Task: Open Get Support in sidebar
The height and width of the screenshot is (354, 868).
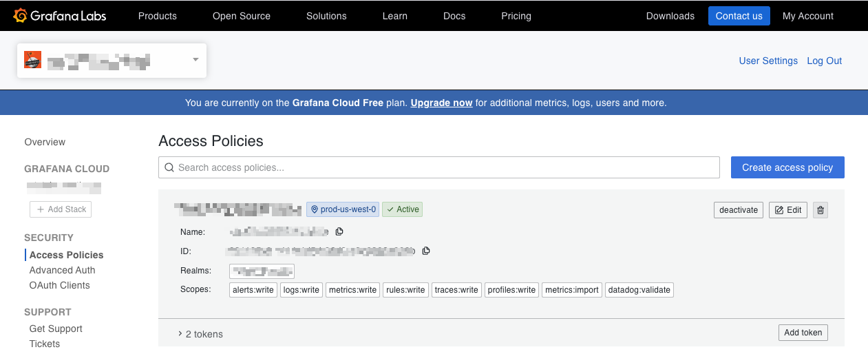Action: [56, 329]
